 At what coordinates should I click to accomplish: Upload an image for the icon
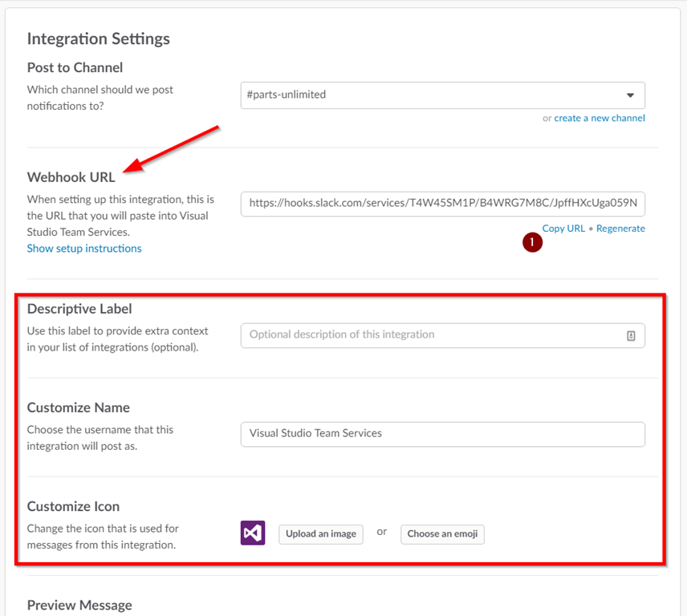point(321,534)
